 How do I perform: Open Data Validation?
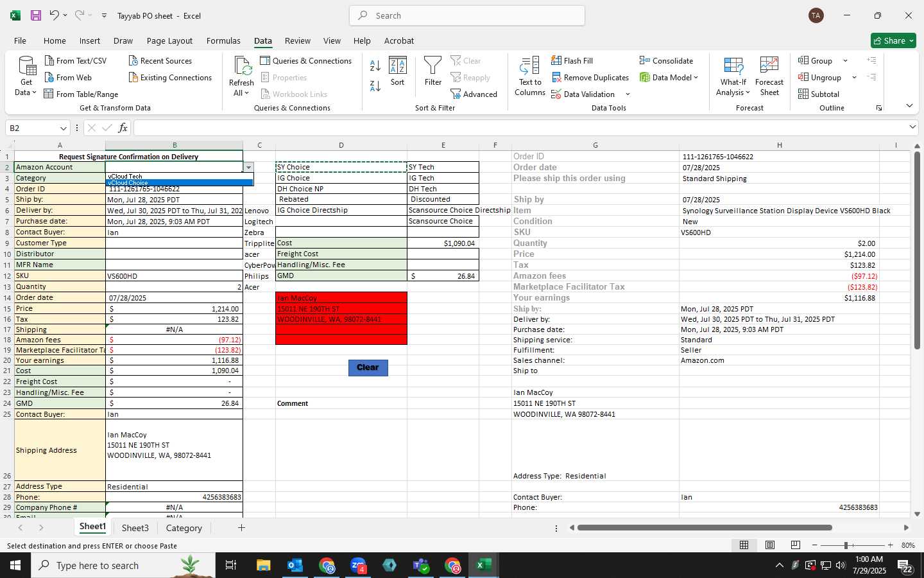click(x=583, y=94)
